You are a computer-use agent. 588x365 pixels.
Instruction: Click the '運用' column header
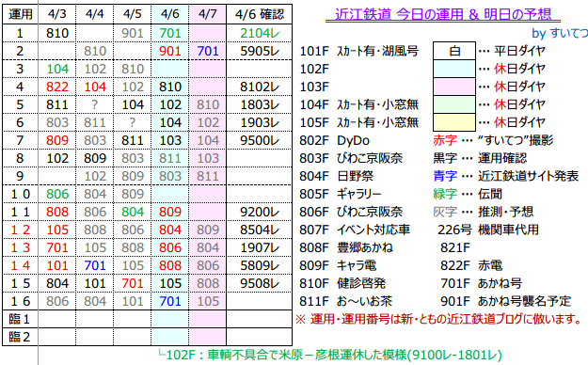coord(21,14)
